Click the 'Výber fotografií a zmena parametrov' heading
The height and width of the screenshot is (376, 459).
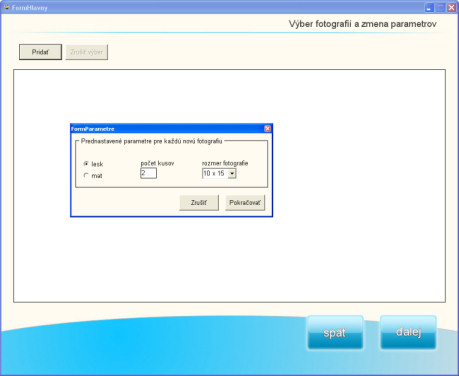pyautogui.click(x=362, y=24)
